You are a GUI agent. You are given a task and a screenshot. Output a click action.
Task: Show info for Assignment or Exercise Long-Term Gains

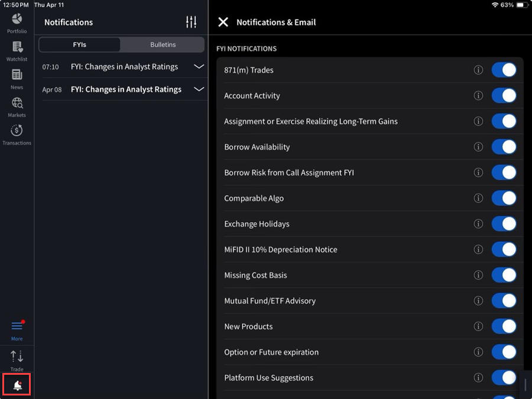click(x=478, y=121)
